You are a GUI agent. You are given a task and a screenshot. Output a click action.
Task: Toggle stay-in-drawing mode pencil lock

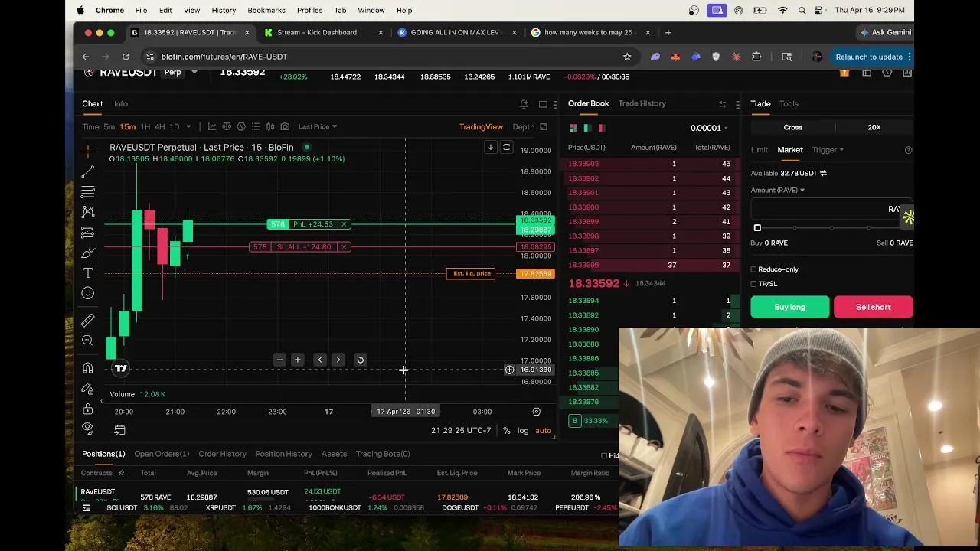pyautogui.click(x=88, y=389)
